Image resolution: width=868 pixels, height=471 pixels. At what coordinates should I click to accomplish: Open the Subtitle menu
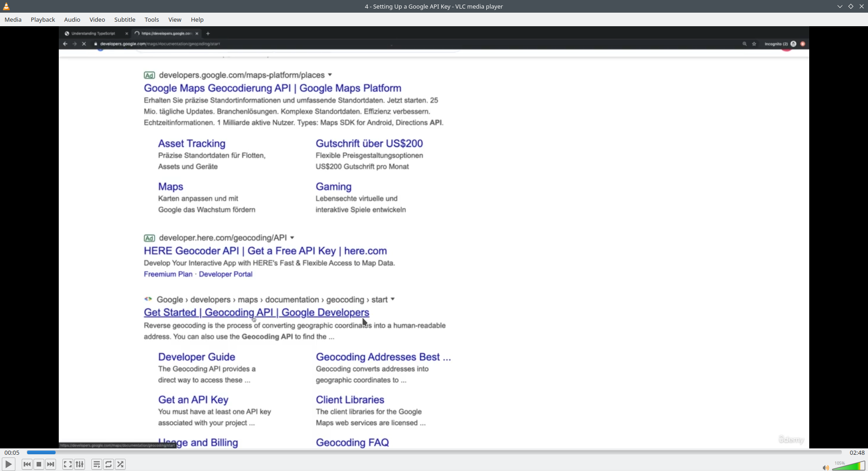(125, 19)
